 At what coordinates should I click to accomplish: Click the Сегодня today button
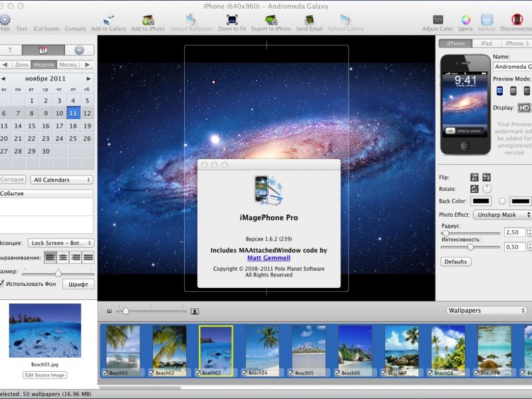[x=13, y=179]
